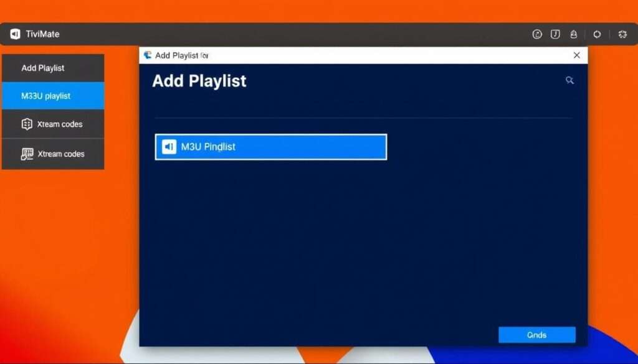
Task: Click the bell-shaped icon in the top bar
Action: pos(574,34)
